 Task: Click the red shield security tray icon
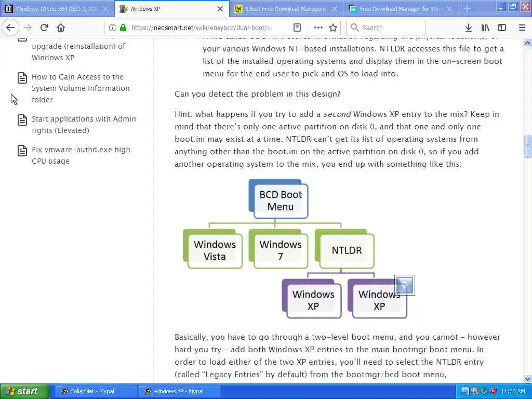tap(494, 391)
